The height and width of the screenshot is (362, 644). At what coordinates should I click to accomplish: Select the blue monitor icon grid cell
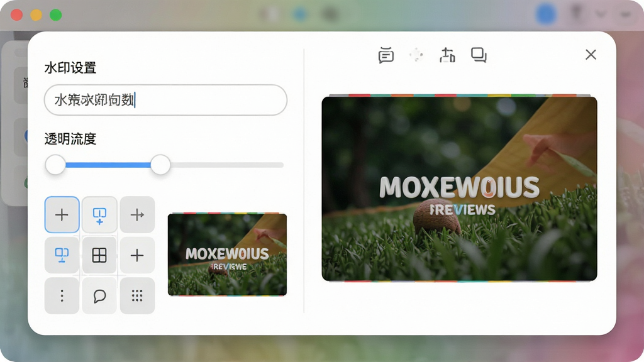[x=62, y=255]
